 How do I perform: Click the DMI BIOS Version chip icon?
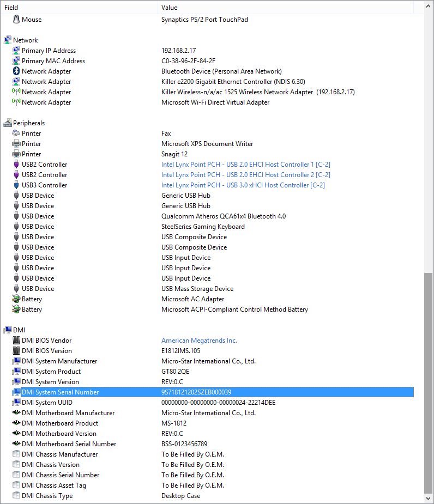point(16,350)
